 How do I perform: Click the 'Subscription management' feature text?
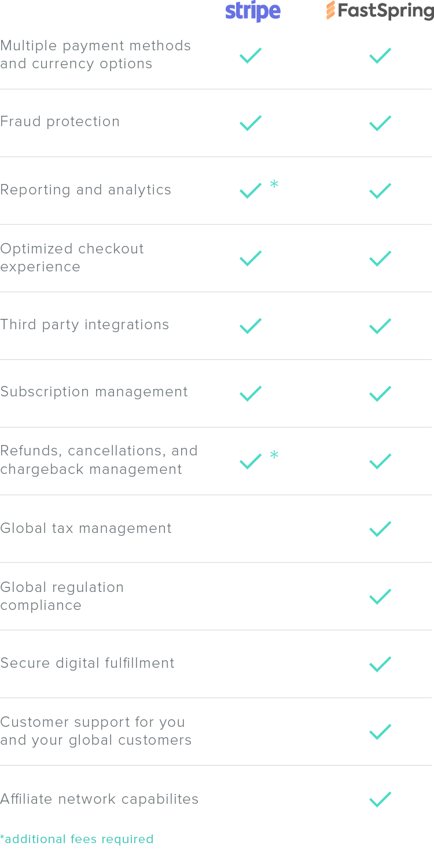pos(94,392)
